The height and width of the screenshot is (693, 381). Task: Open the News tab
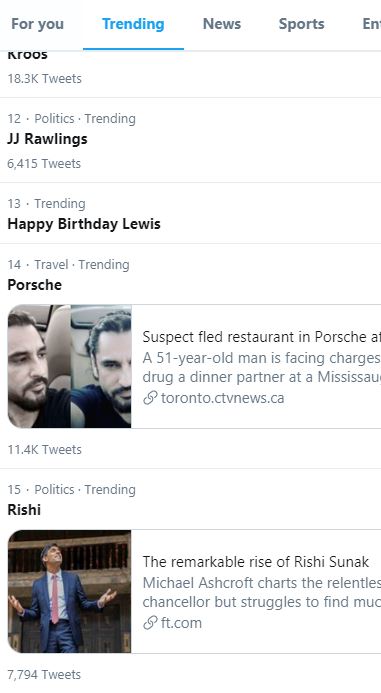coord(222,24)
